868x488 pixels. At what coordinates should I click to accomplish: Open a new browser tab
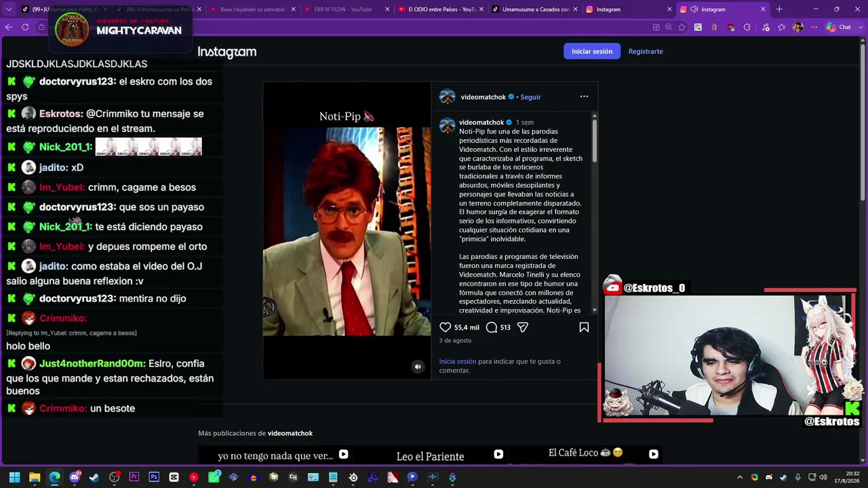tap(779, 9)
